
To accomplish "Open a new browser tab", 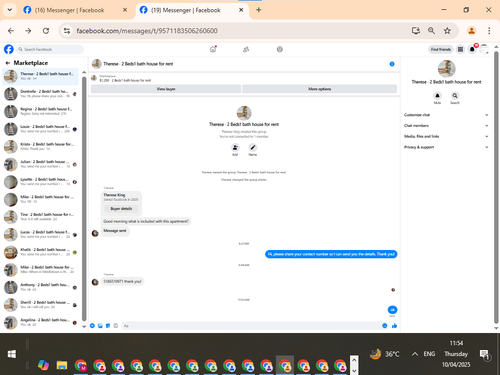I will tap(259, 10).
